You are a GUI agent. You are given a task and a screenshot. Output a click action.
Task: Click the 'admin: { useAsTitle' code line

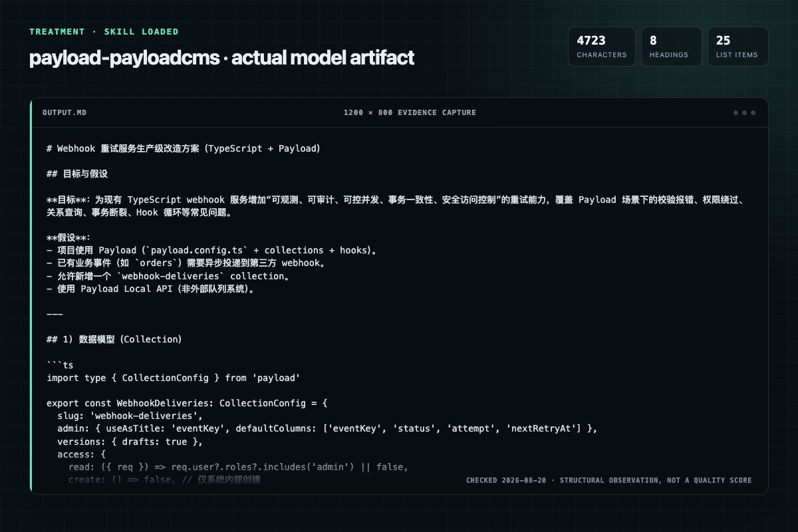(327, 428)
